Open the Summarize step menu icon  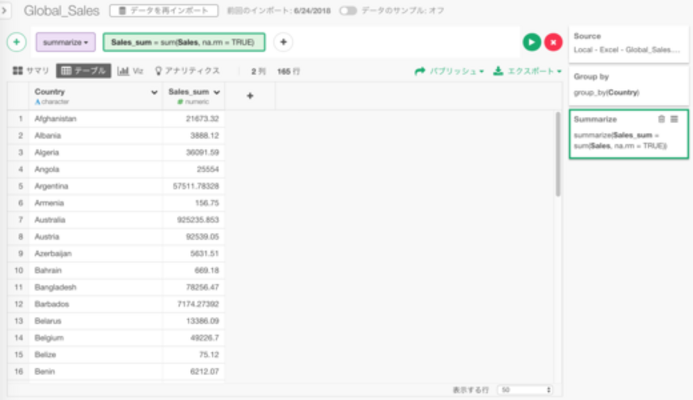coord(674,119)
